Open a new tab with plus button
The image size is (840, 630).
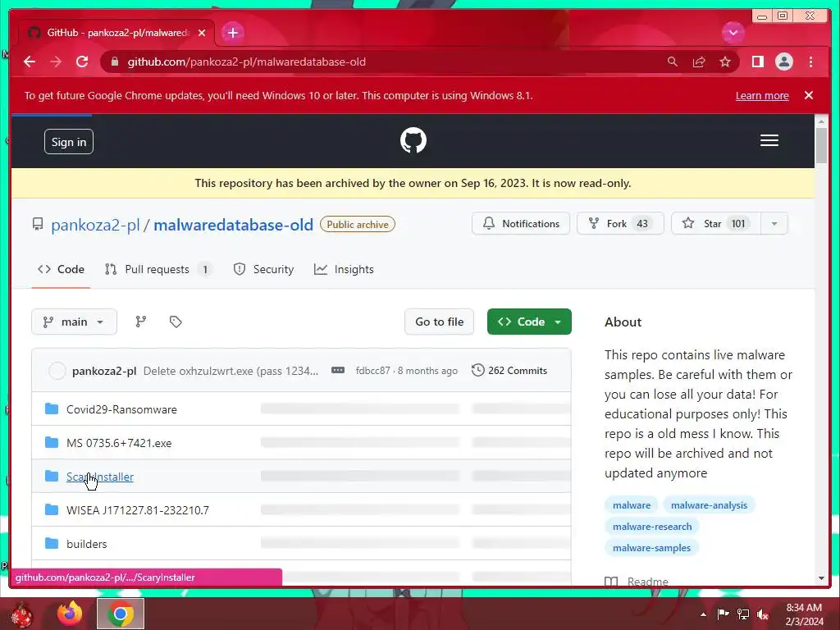tap(232, 33)
